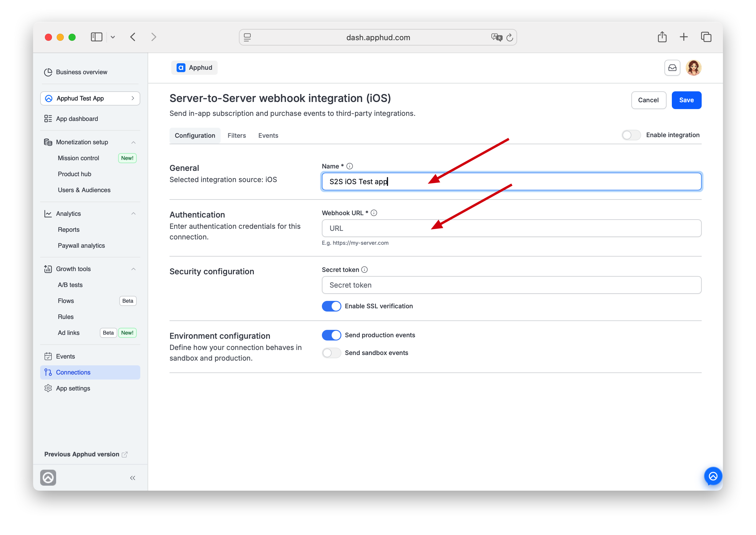Image resolution: width=756 pixels, height=535 pixels.
Task: Switch to the Events tab
Action: point(268,135)
